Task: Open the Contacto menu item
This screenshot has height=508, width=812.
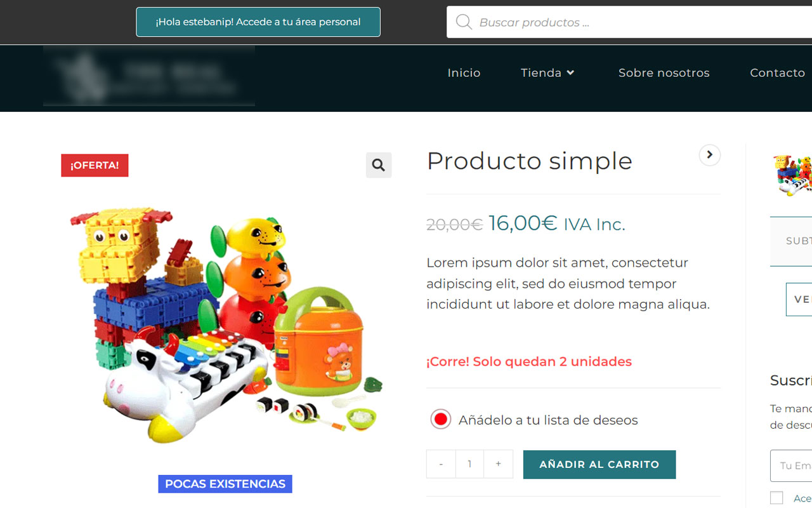Action: pyautogui.click(x=777, y=73)
